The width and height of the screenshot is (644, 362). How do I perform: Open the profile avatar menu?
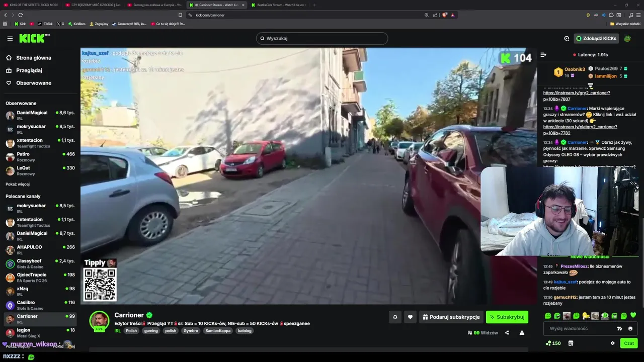tap(627, 38)
